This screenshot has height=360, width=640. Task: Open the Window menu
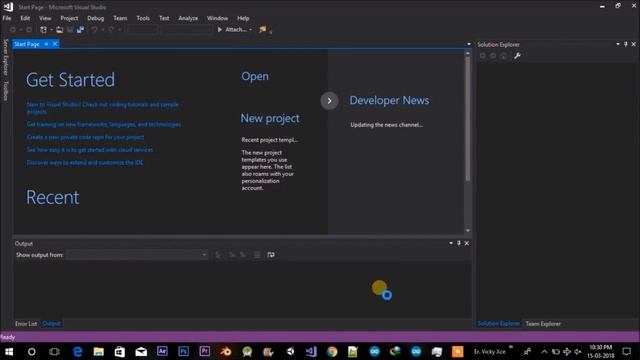tap(218, 18)
